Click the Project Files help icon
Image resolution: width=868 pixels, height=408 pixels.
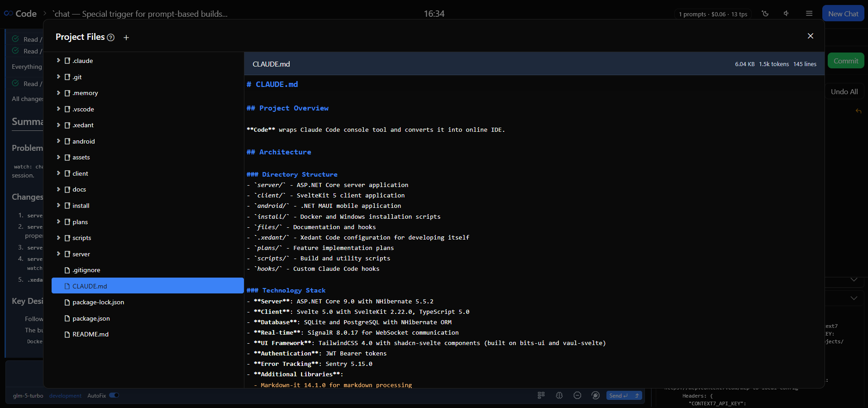pos(111,38)
